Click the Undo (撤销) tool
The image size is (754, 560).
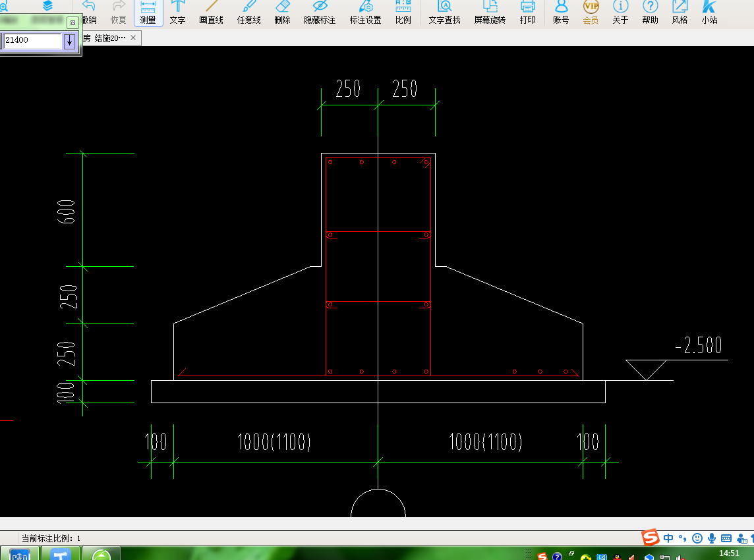pos(89,13)
